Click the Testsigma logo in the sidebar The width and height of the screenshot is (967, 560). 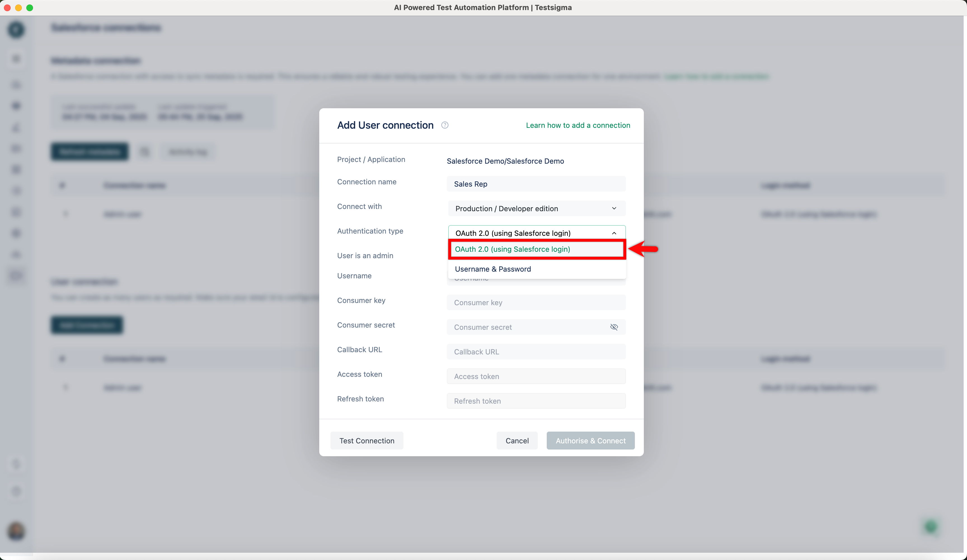(16, 30)
